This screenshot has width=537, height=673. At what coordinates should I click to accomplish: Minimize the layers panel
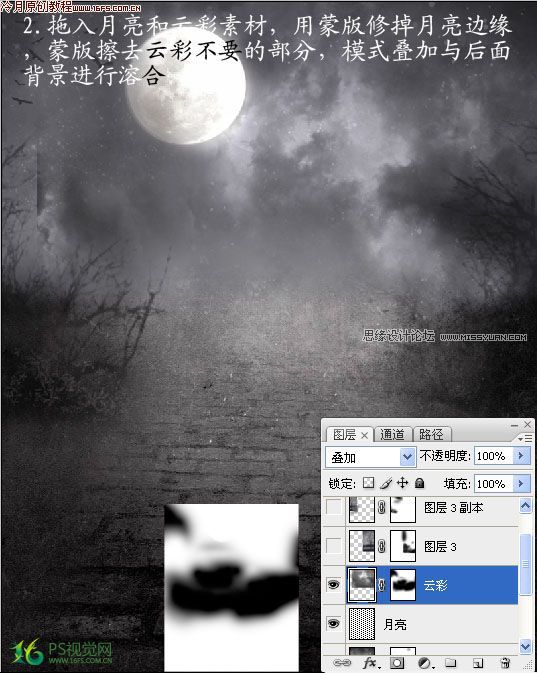click(514, 425)
